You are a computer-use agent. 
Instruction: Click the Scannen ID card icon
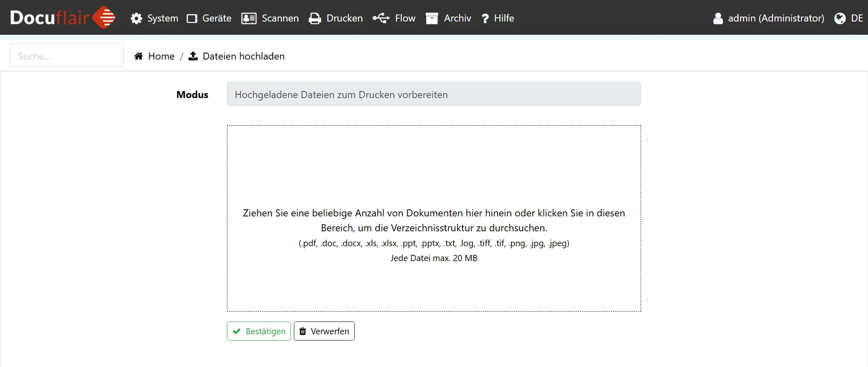tap(249, 19)
